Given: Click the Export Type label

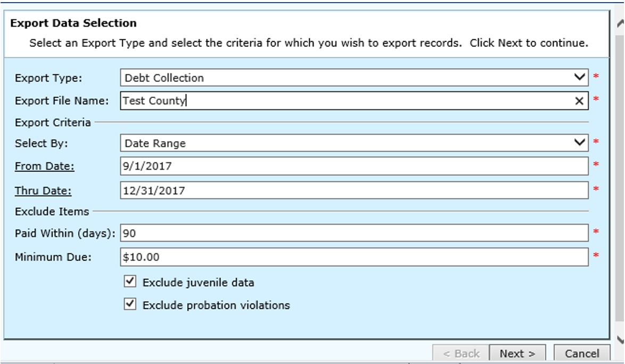Looking at the screenshot, I should (x=48, y=78).
